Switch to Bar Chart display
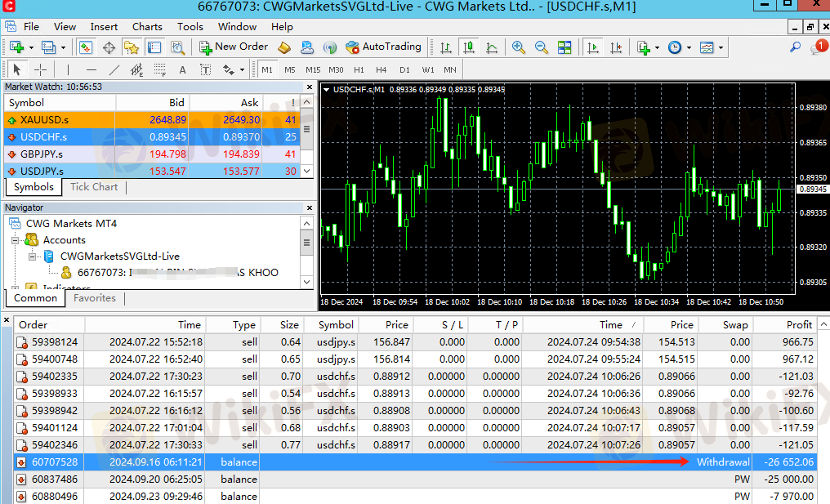 click(446, 47)
